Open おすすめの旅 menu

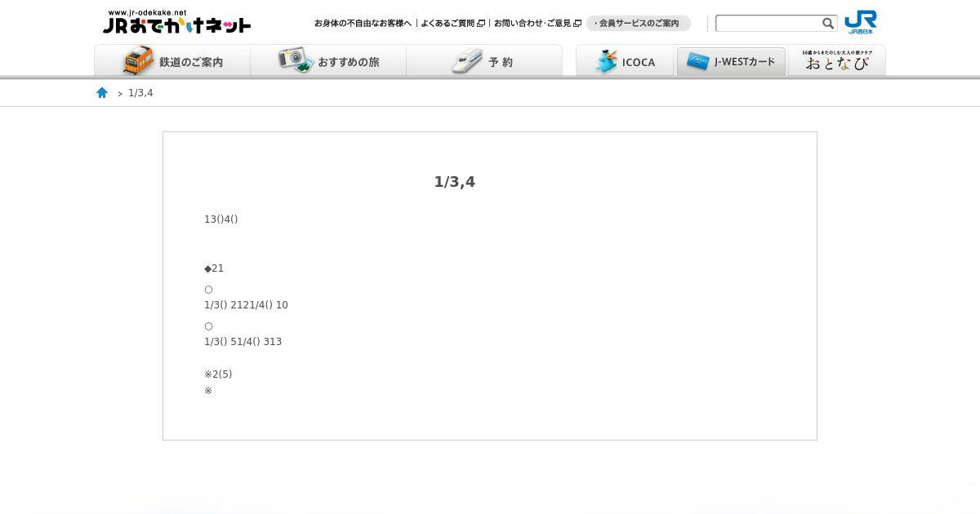coord(328,61)
